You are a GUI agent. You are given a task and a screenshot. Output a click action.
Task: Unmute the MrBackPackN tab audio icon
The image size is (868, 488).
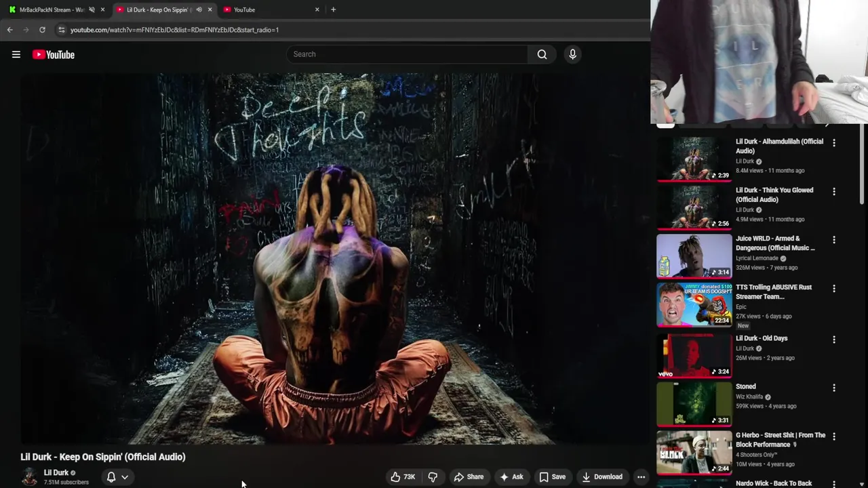pyautogui.click(x=92, y=9)
